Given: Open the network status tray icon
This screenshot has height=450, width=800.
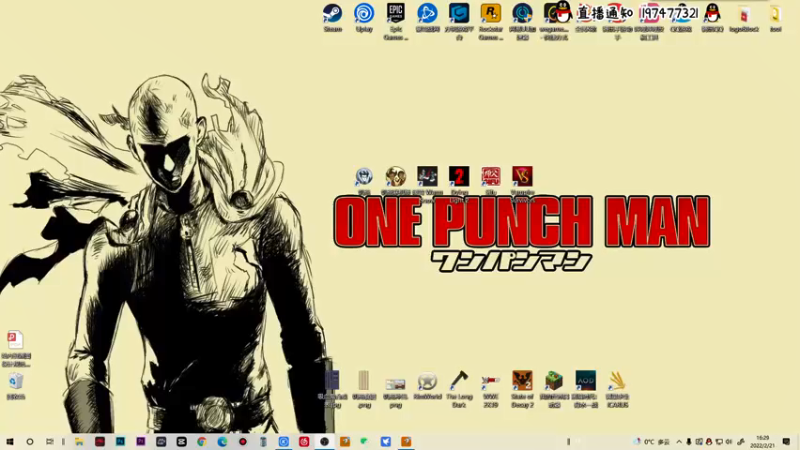Looking at the screenshot, I should pyautogui.click(x=719, y=442).
